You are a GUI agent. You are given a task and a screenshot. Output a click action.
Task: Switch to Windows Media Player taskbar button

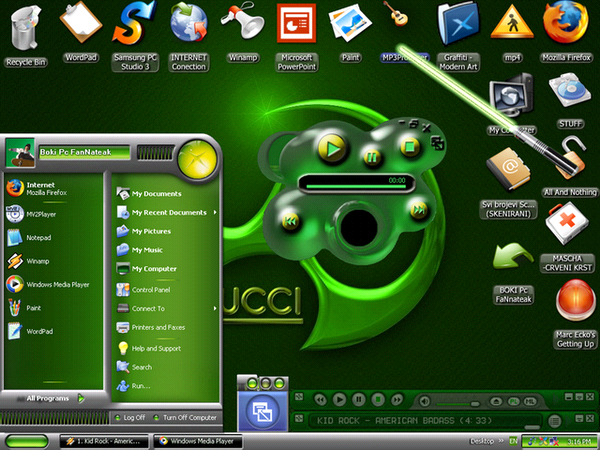pos(198,441)
